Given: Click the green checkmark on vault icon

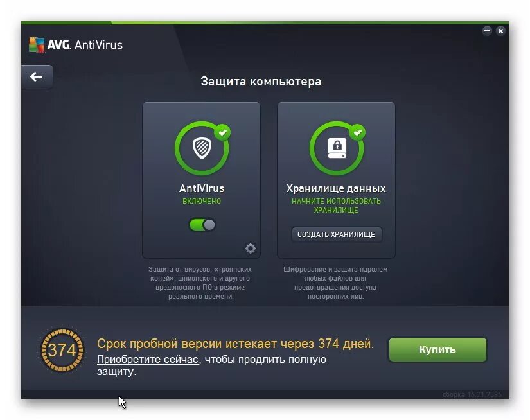Looking at the screenshot, I should [x=358, y=132].
